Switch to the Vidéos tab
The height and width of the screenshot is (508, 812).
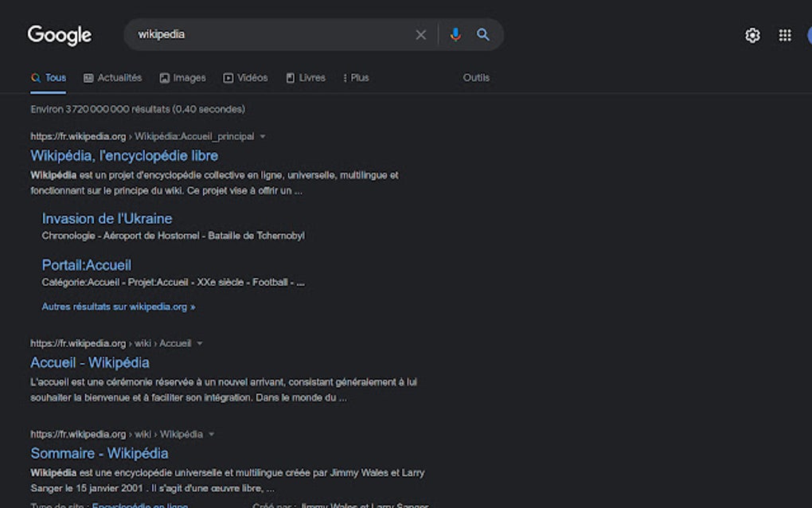coord(245,78)
